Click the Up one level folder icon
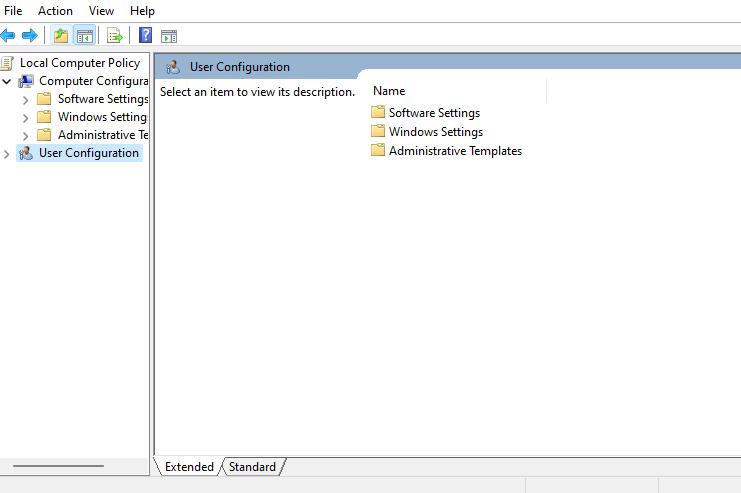 (61, 35)
